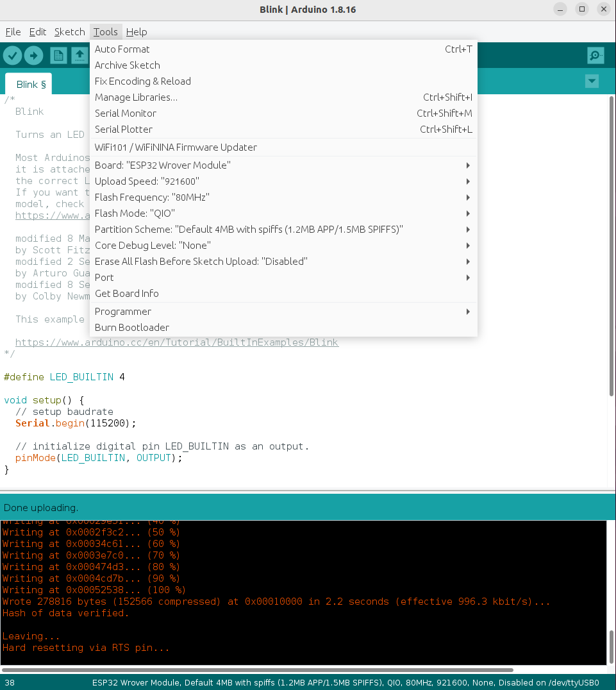616x690 pixels.
Task: Choose Auto Format from Tools menu
Action: [283, 49]
